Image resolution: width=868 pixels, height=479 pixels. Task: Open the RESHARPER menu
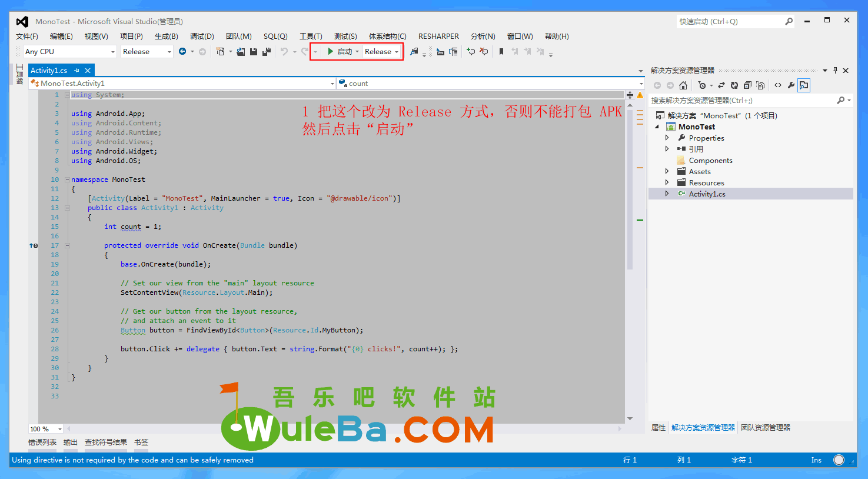pos(438,36)
